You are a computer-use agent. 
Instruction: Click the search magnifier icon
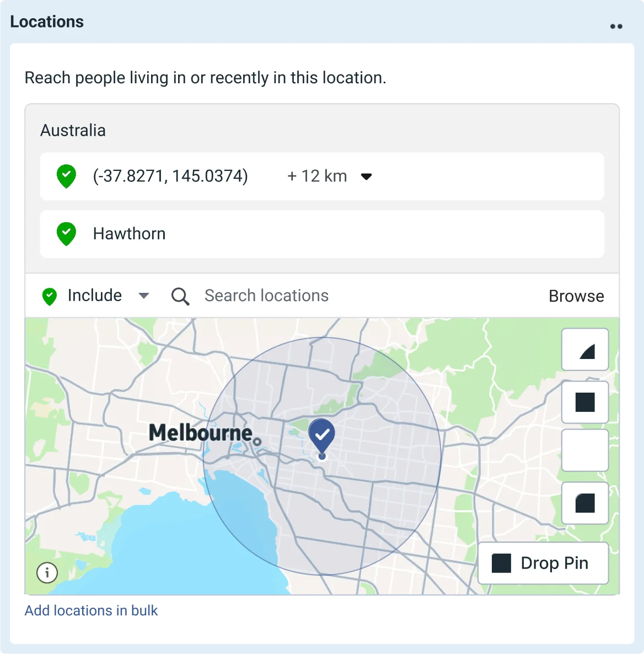pos(180,297)
